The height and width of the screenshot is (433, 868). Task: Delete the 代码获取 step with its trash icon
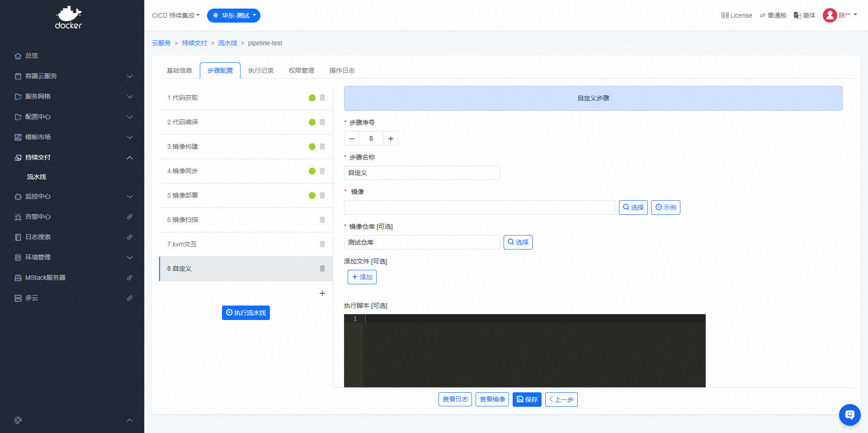322,98
